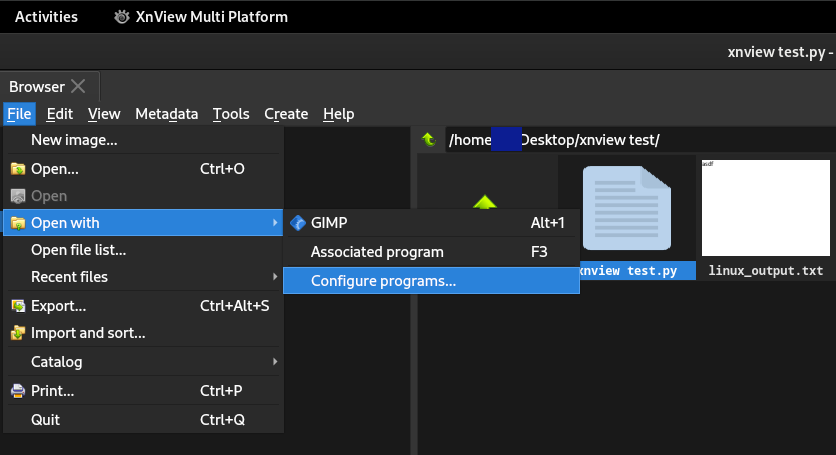Image resolution: width=836 pixels, height=455 pixels.
Task: Choose Quit from File menu
Action: (x=143, y=420)
